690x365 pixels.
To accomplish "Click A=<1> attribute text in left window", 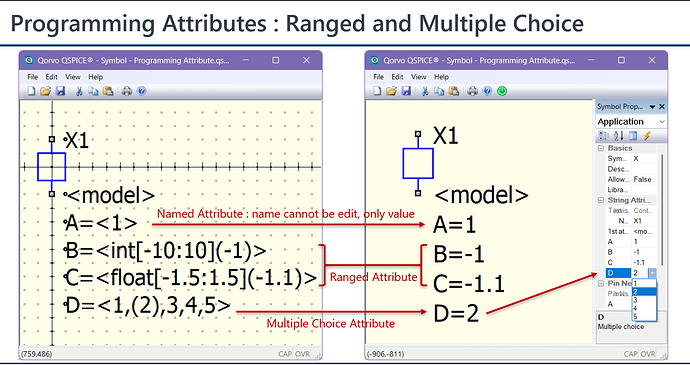I will click(102, 224).
